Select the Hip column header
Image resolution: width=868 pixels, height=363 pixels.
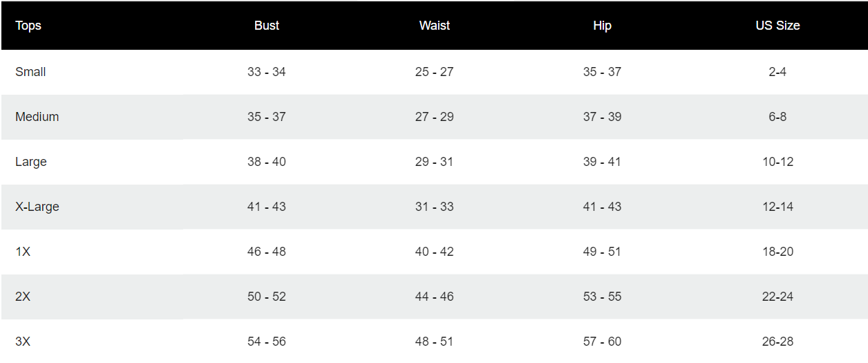point(602,26)
